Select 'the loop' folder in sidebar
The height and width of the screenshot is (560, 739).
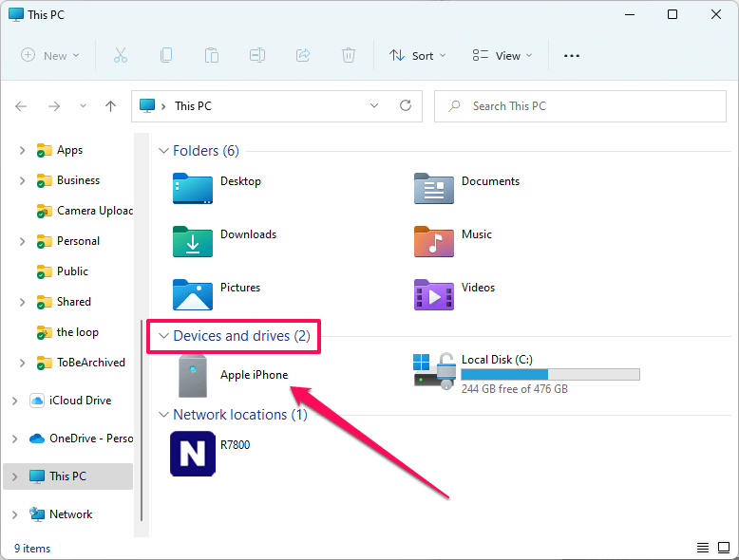(x=67, y=332)
